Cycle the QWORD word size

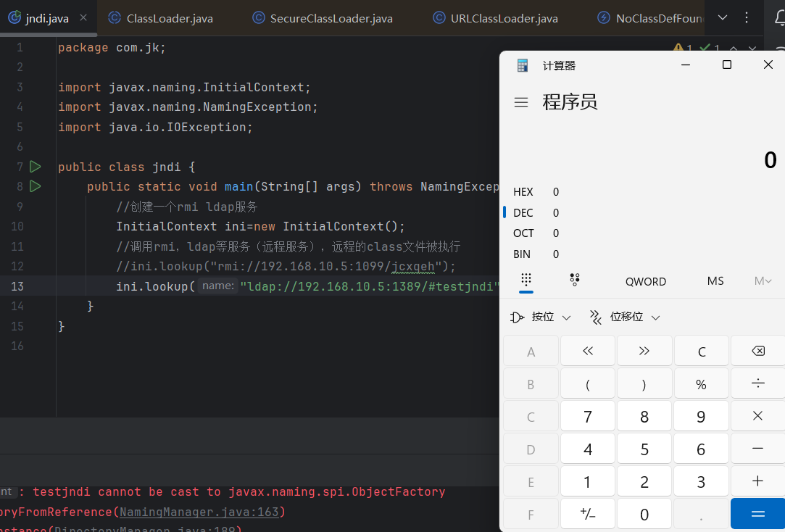click(x=645, y=281)
